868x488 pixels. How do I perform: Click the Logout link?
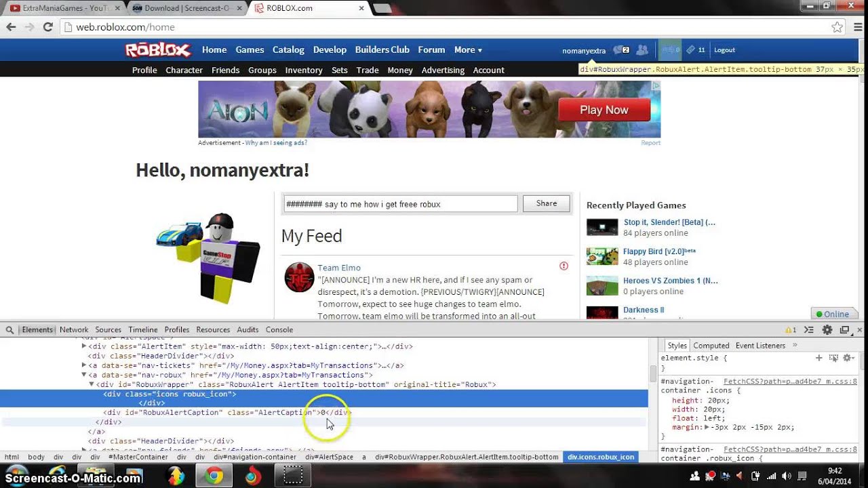click(x=724, y=50)
